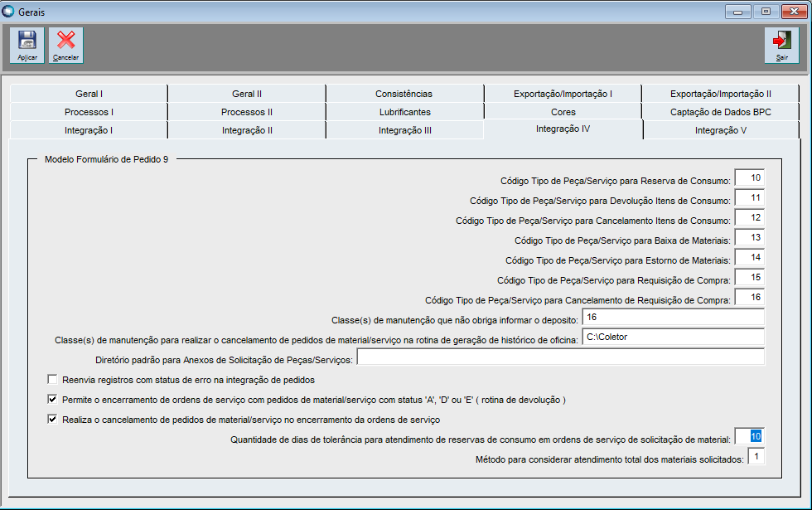Click the Requisição de Compra code field with 15
Viewport: 812px width, 510px height.
coord(749,277)
